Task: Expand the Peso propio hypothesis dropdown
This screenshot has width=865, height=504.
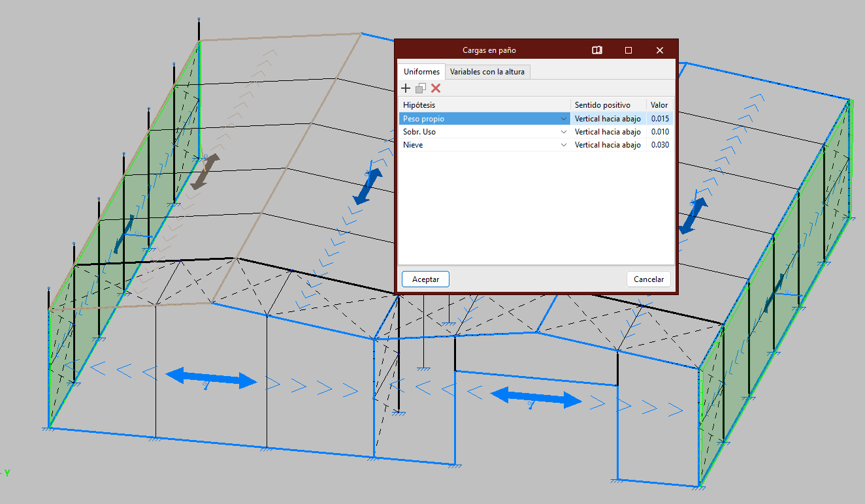Action: tap(564, 119)
